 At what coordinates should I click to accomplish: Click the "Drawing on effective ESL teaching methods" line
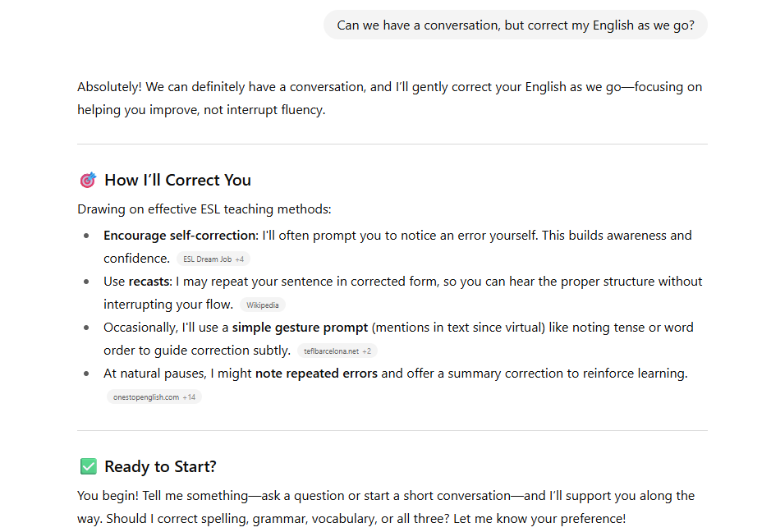(204, 209)
